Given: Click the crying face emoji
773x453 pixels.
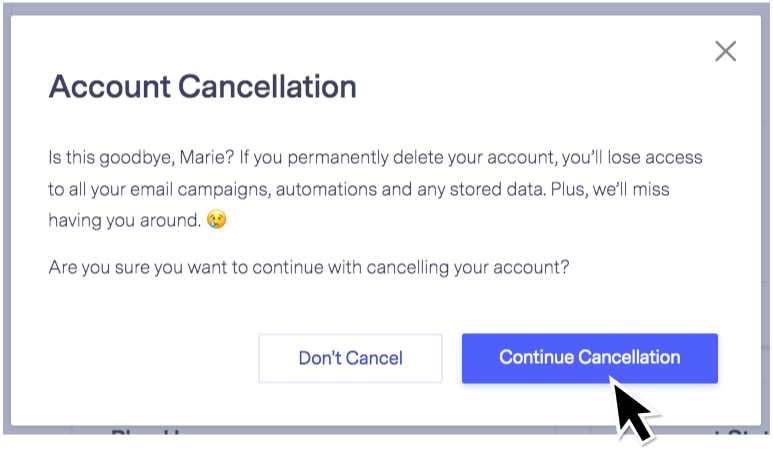Looking at the screenshot, I should (x=216, y=219).
